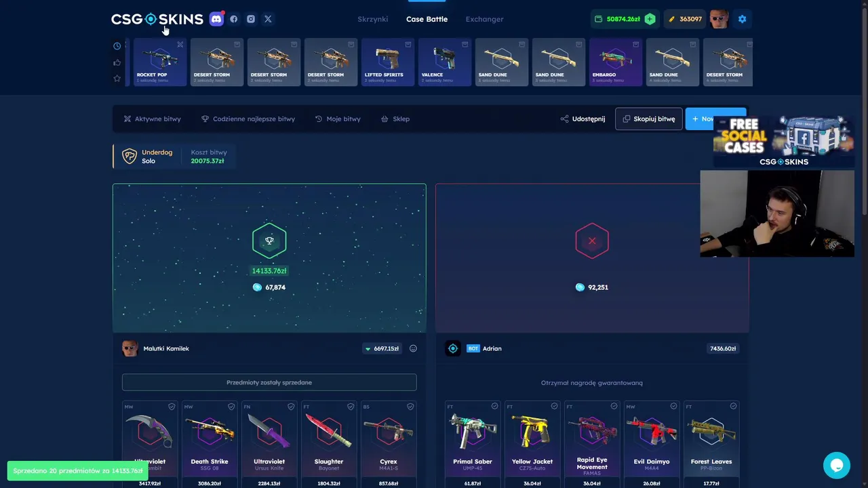Expand the 6697.15zł total dropdown
Screen dimensions: 868x488
(382, 348)
